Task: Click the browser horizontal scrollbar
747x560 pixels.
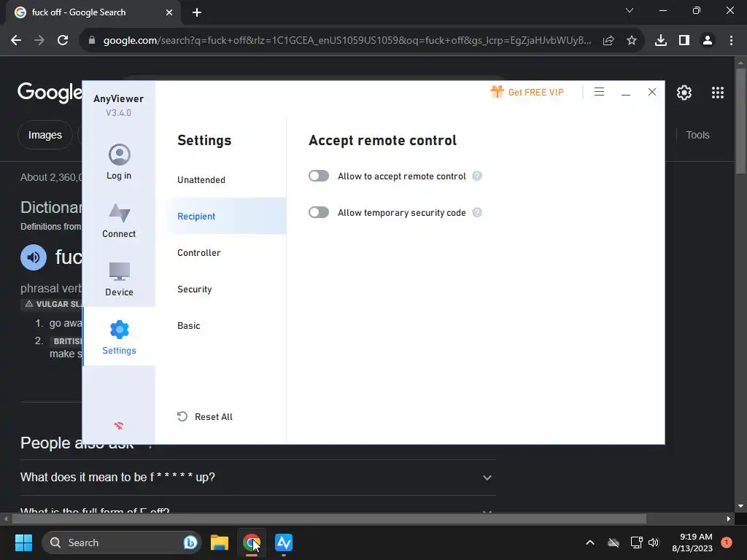Action: click(329, 518)
